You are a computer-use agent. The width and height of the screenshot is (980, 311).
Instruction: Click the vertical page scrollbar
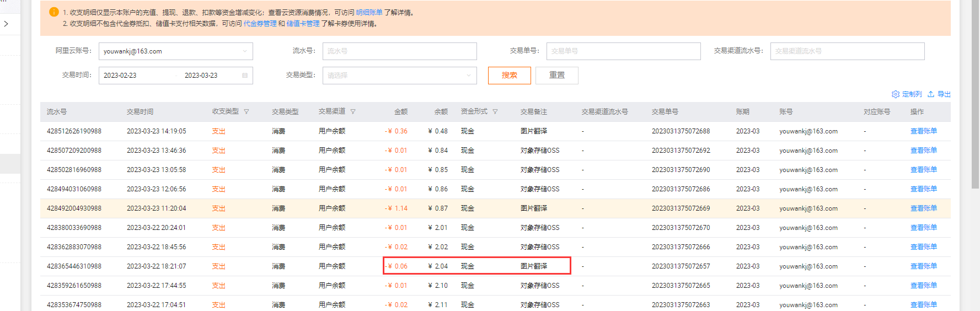976,94
